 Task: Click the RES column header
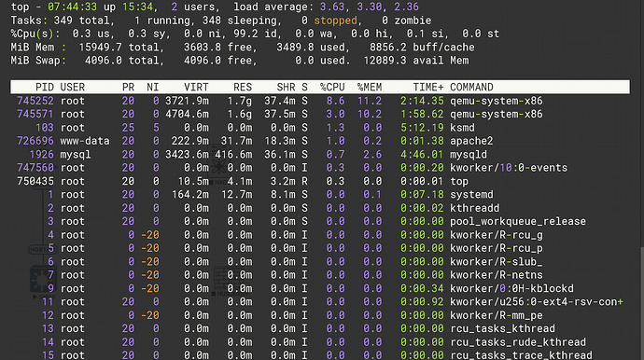pos(243,87)
